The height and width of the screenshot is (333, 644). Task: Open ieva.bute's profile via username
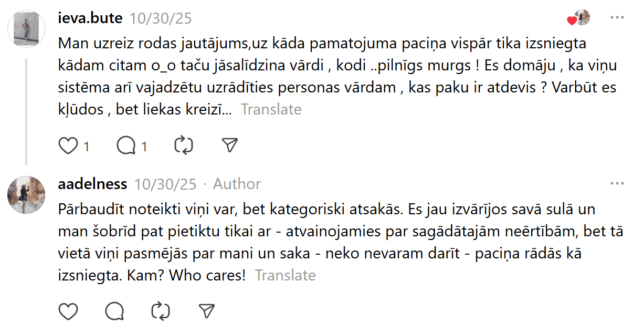pyautogui.click(x=90, y=18)
